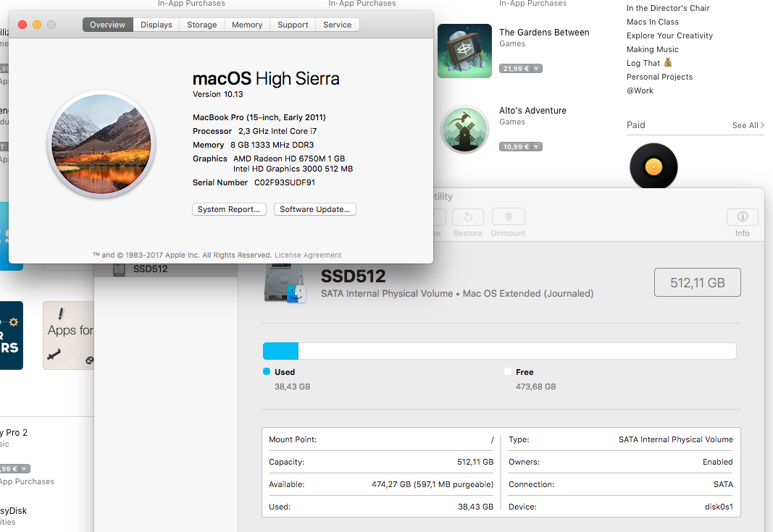Click the 38,43 GB used value under the bar
The width and height of the screenshot is (773, 532).
[293, 387]
